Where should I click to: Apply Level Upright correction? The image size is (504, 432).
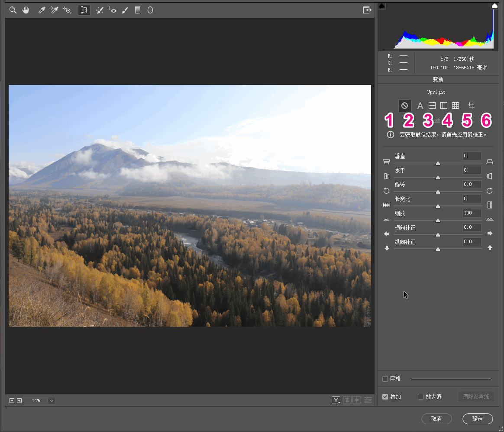click(x=432, y=105)
